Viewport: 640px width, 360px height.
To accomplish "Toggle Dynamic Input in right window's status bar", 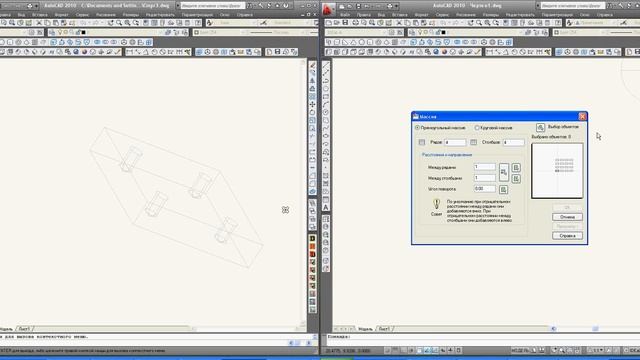I will click(443, 350).
